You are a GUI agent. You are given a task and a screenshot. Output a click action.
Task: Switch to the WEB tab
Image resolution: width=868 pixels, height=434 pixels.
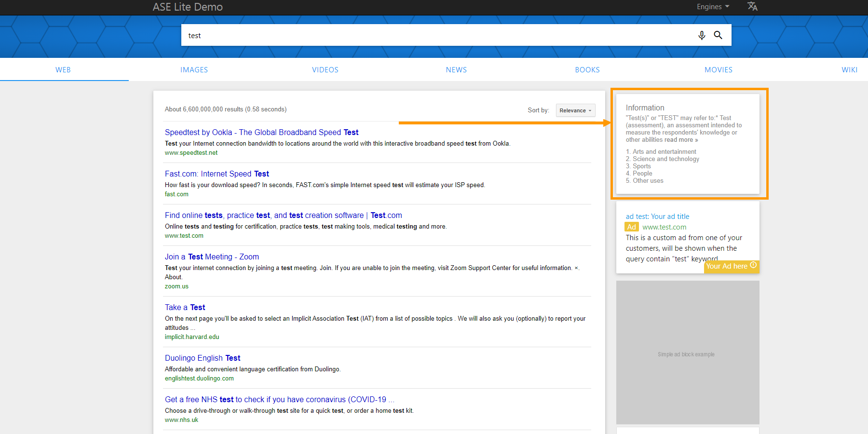click(63, 70)
